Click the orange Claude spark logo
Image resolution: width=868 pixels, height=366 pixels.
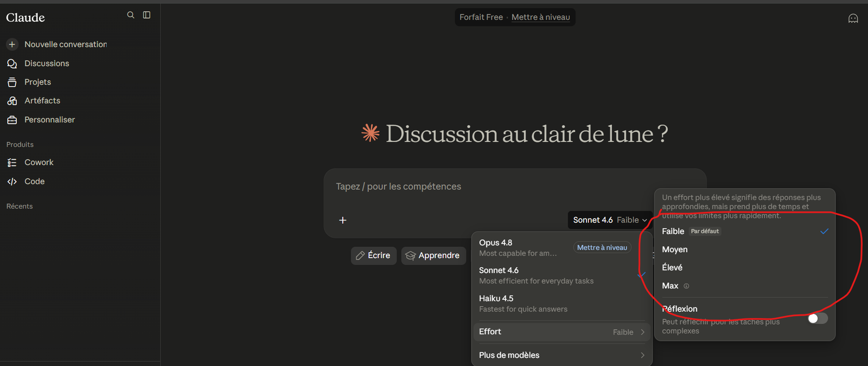(371, 133)
